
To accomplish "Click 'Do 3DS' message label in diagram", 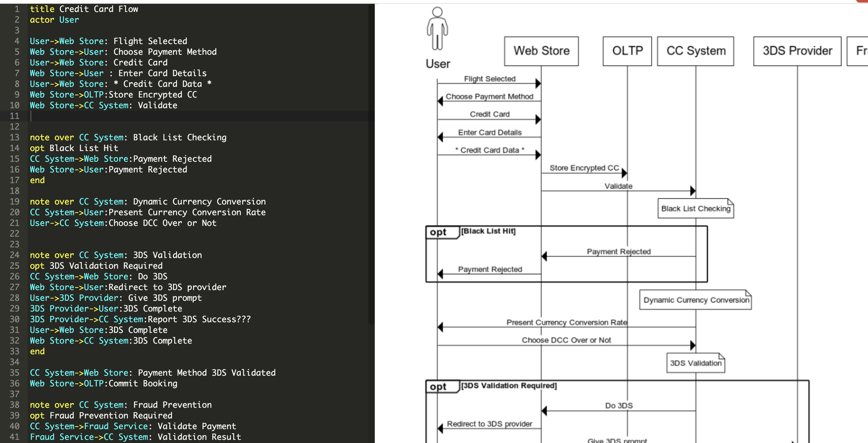I will pos(619,406).
